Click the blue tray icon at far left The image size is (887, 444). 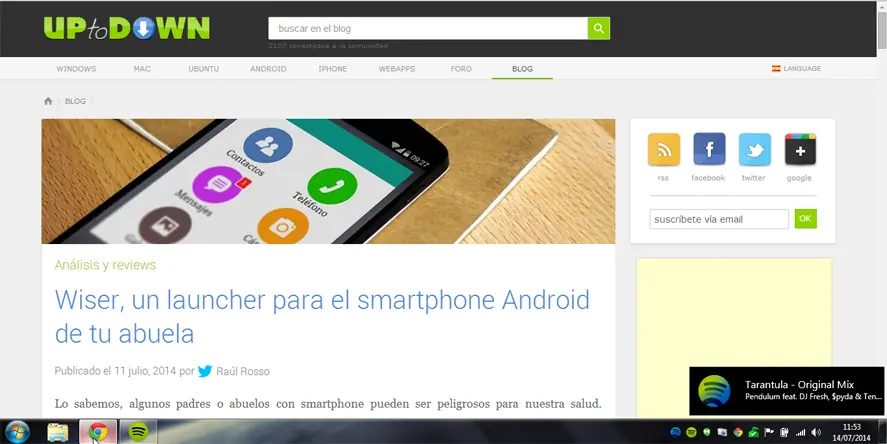(x=675, y=433)
